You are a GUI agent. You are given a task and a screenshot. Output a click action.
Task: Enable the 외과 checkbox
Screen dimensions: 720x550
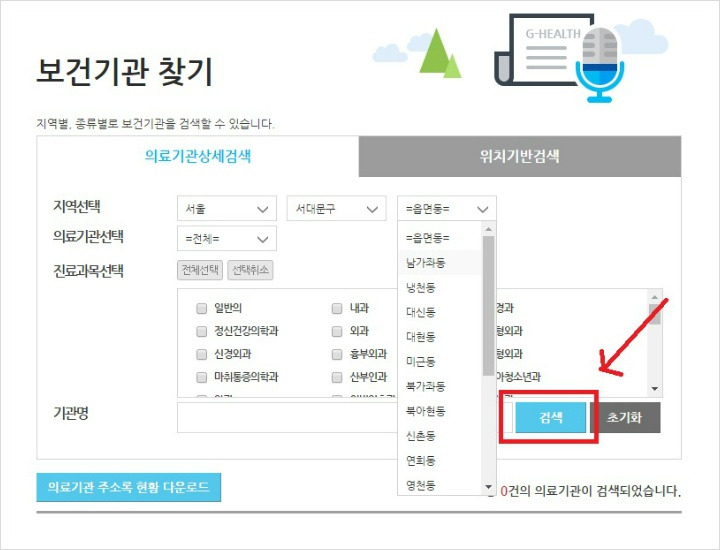(x=337, y=331)
